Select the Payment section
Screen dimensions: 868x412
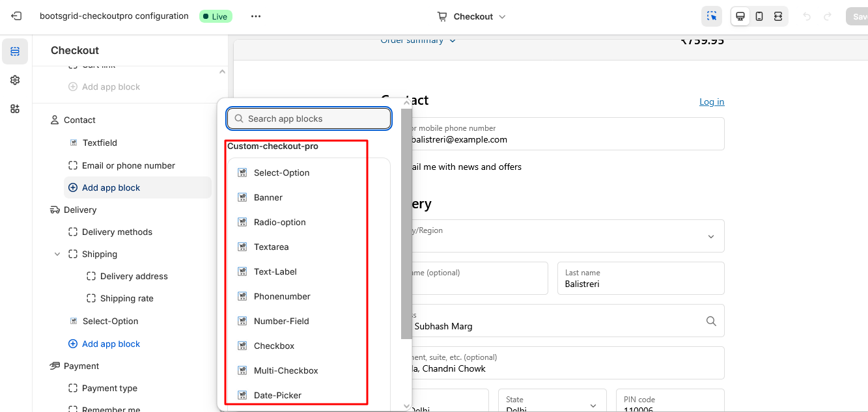tap(81, 366)
